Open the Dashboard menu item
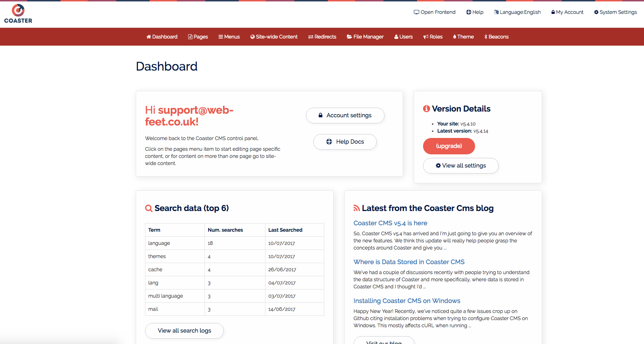 click(x=162, y=37)
